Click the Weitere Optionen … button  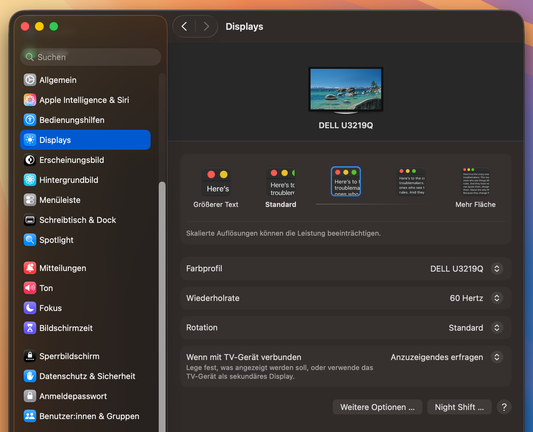tap(377, 407)
